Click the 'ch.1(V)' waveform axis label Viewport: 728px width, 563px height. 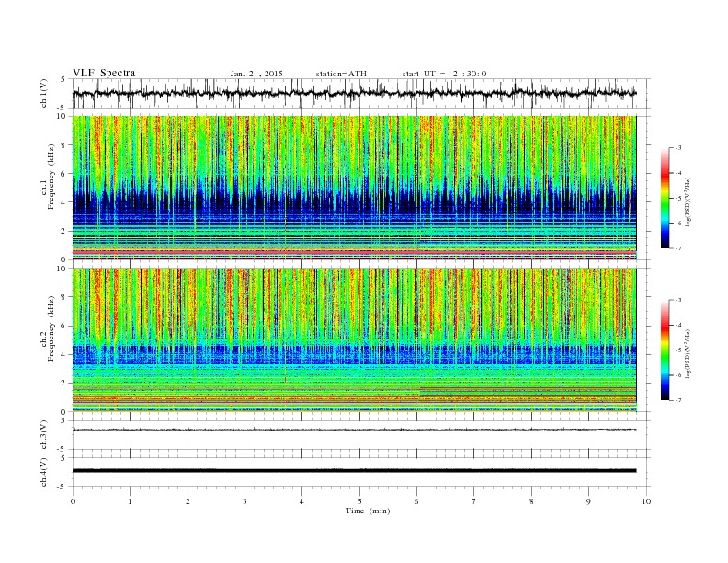tap(44, 93)
